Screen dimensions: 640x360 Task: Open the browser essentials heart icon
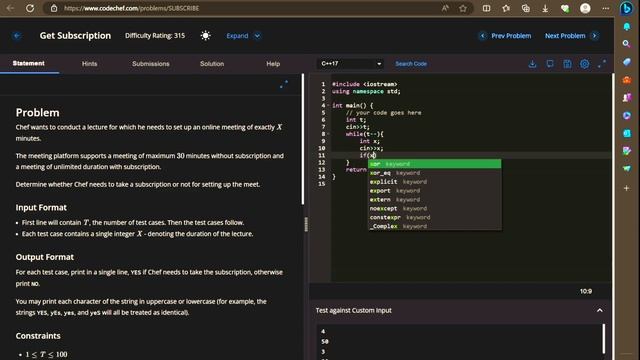coord(565,8)
